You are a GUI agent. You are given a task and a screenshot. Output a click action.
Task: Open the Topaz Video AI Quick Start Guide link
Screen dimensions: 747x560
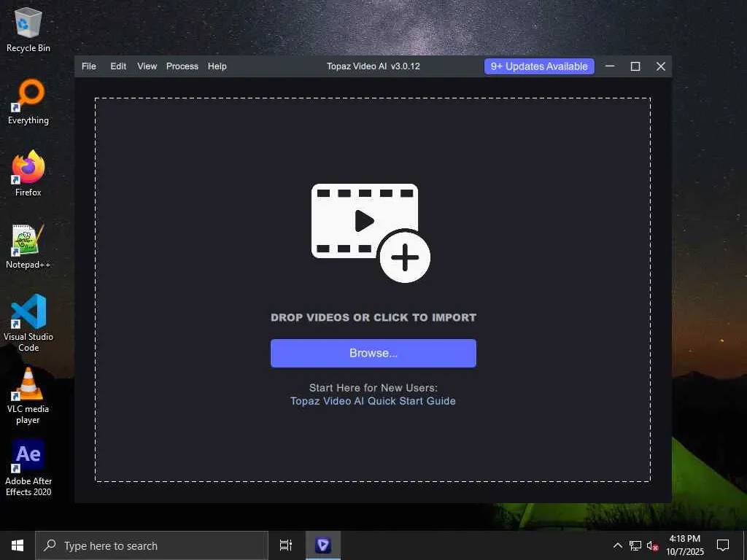(373, 401)
